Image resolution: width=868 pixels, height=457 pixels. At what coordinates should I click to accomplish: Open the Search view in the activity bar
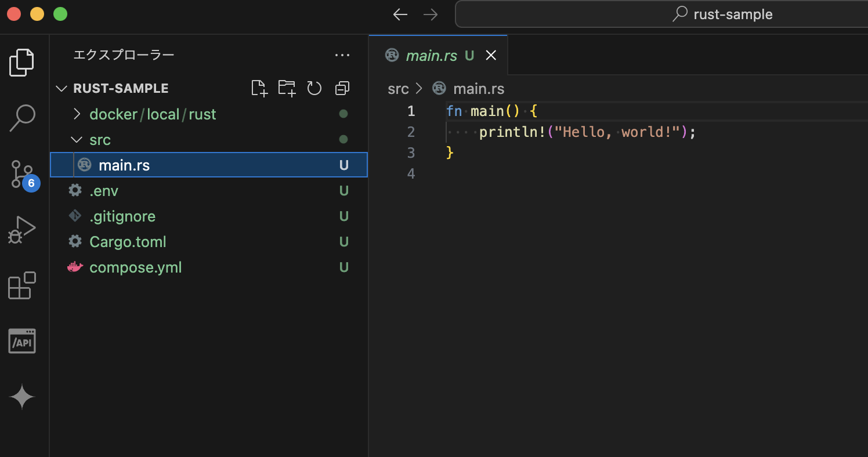[22, 118]
